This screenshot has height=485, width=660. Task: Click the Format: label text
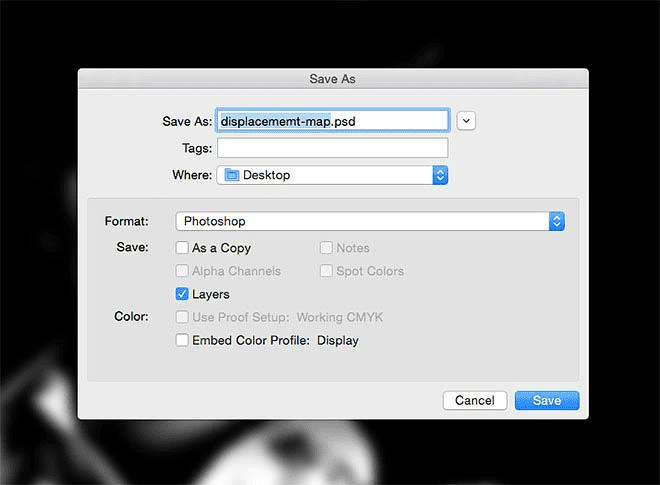[126, 221]
